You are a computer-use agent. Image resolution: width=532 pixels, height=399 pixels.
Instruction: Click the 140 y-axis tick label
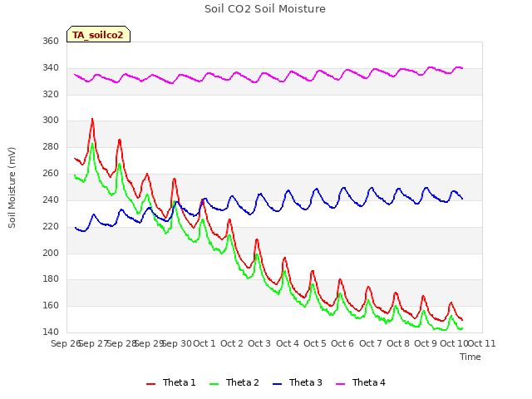pos(51,332)
